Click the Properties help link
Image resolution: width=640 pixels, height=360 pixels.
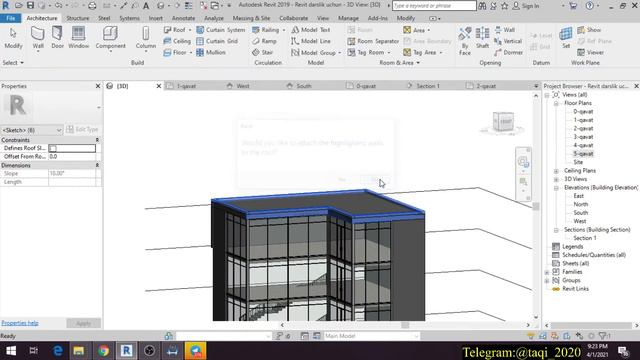coord(20,323)
